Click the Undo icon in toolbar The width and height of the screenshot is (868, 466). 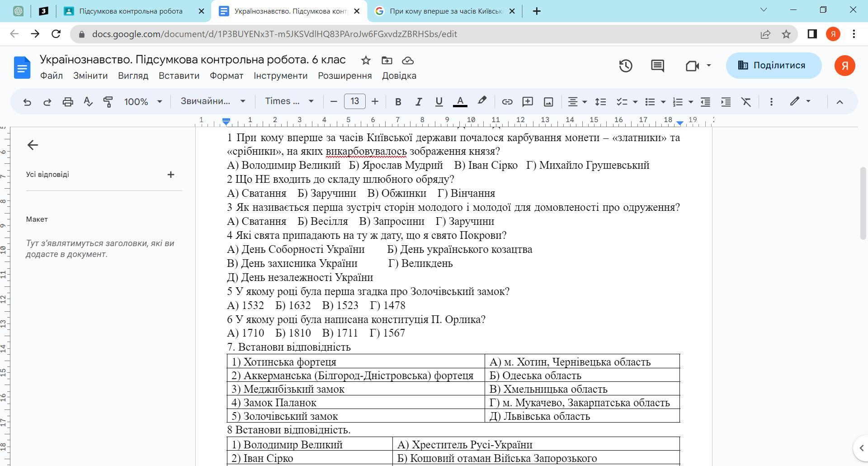click(x=27, y=102)
